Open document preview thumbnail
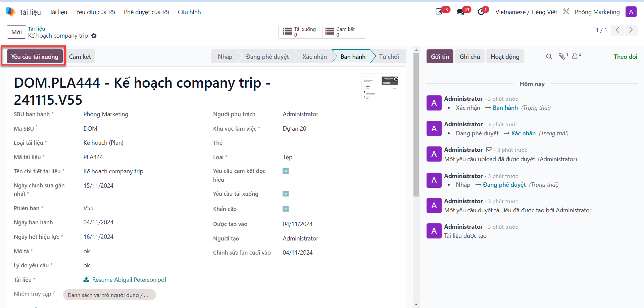Viewport: 644px width, 308px height. 380,87
